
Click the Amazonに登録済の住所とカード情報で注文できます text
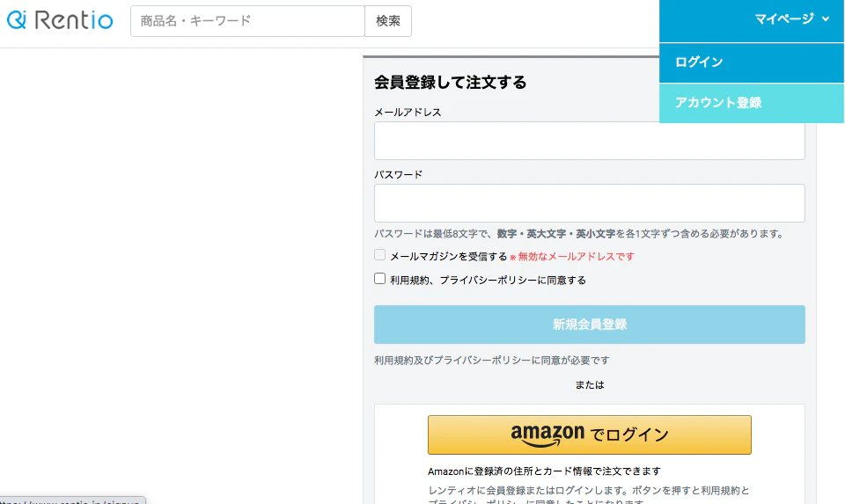[x=544, y=471]
